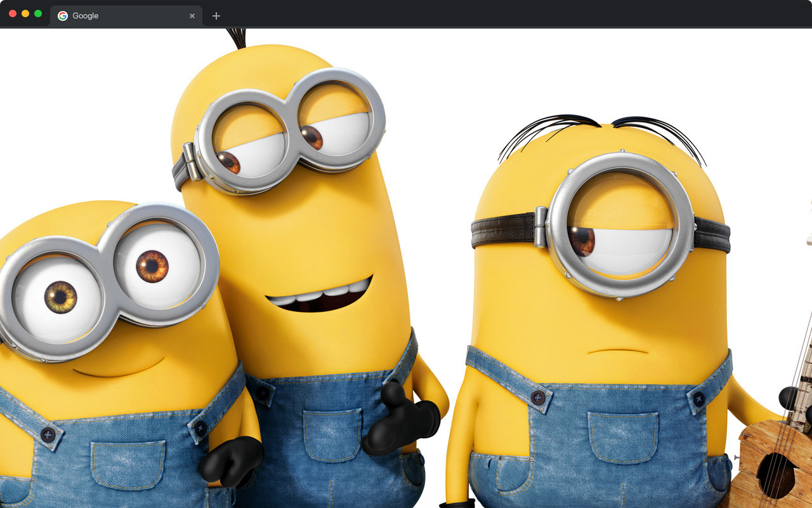Select the Google browser tab

(126, 16)
